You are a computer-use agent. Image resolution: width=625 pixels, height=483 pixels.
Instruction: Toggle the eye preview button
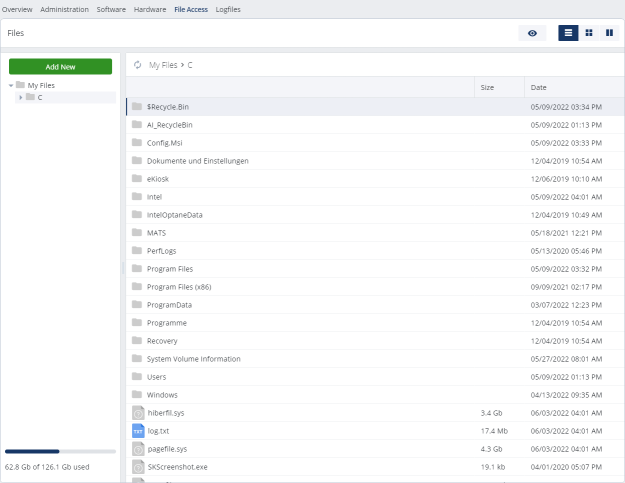click(532, 33)
